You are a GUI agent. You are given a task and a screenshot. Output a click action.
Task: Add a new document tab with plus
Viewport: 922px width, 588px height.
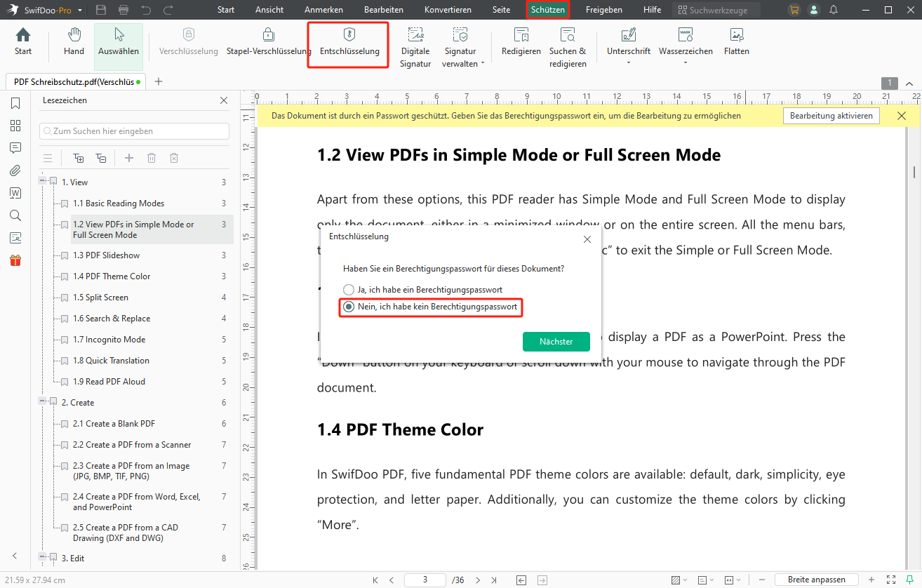[159, 81]
